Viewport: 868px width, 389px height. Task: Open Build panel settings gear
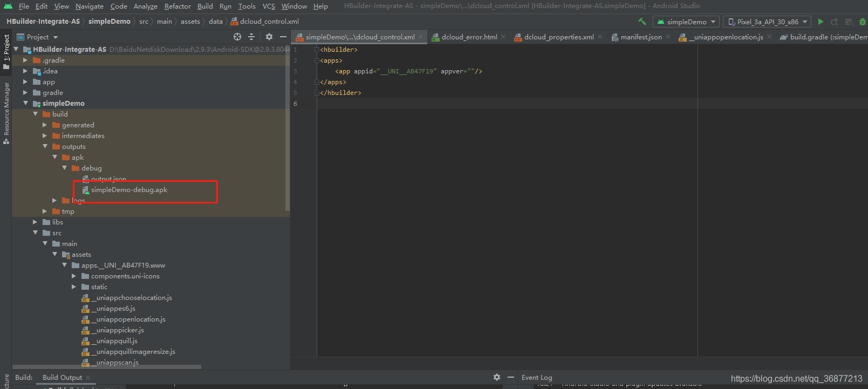(497, 377)
